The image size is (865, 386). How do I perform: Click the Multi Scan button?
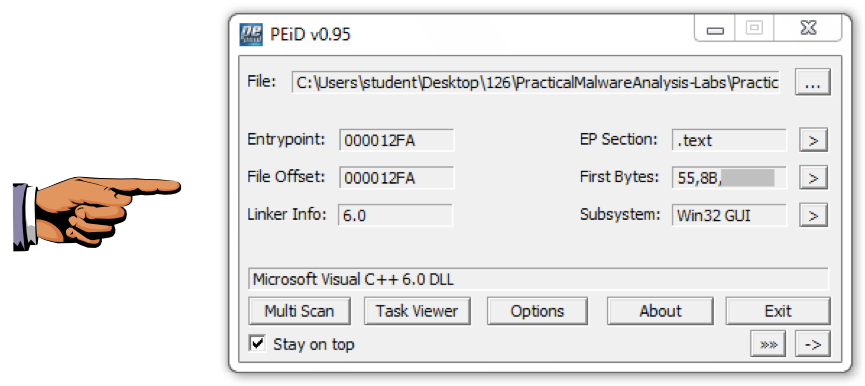pyautogui.click(x=300, y=311)
